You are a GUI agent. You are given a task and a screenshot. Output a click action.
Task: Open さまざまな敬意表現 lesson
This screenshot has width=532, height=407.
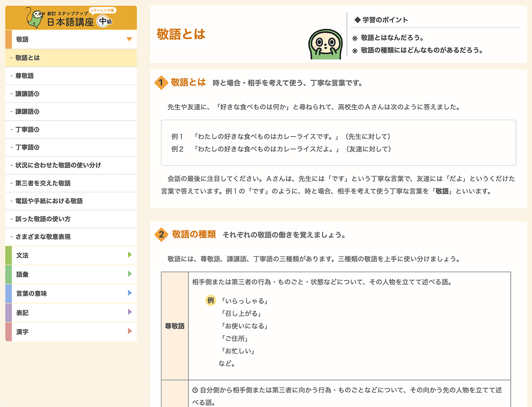43,237
